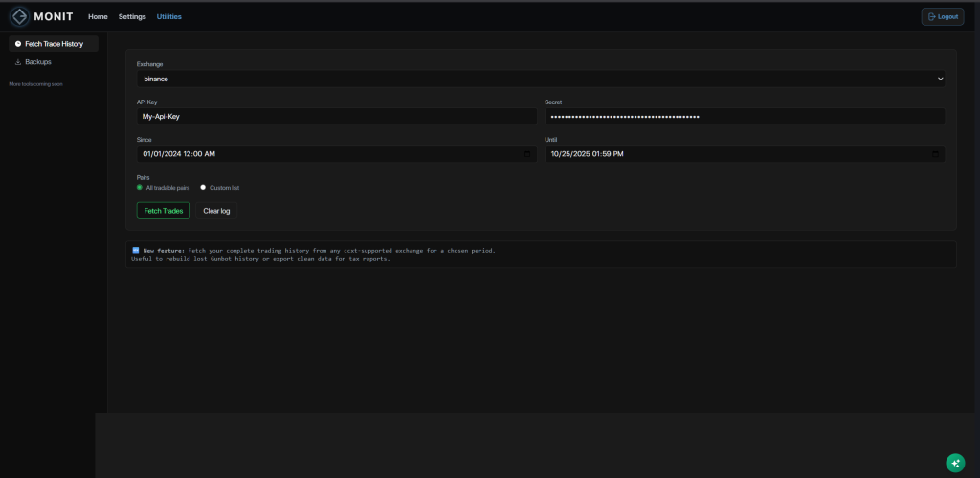Expand the Exchange dropdown showing binance
The width and height of the screenshot is (980, 478).
[541, 79]
